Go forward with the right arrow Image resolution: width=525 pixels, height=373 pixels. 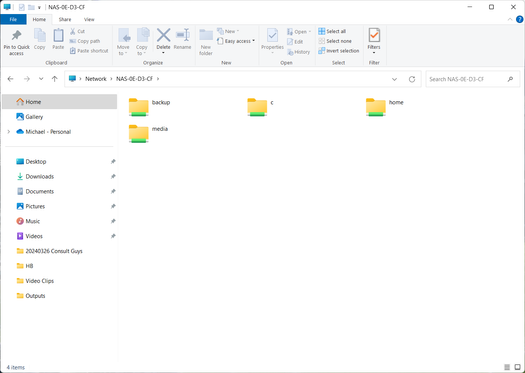[x=27, y=79]
